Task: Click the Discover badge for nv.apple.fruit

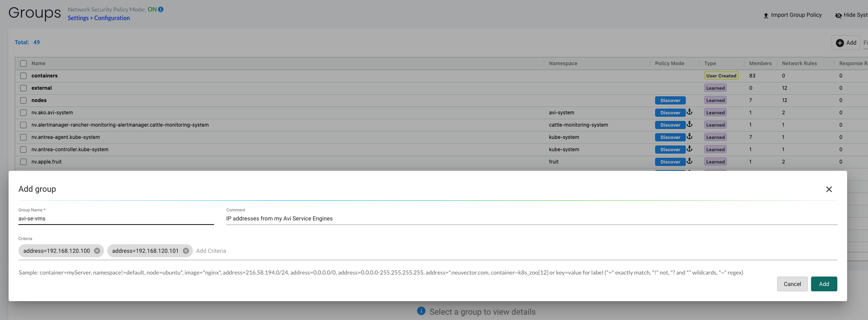Action: [670, 162]
